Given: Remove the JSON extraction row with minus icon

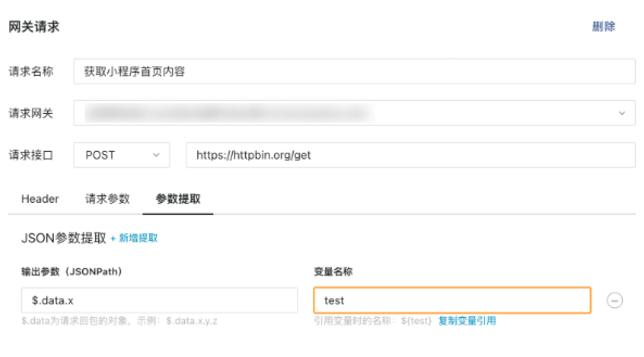Looking at the screenshot, I should click(x=615, y=301).
